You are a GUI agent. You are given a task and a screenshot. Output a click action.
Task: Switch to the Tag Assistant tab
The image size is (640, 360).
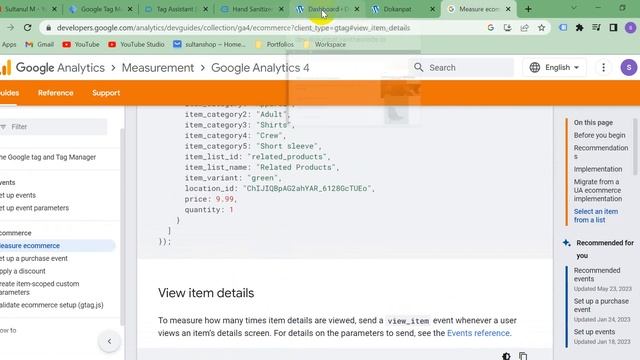pos(176,9)
